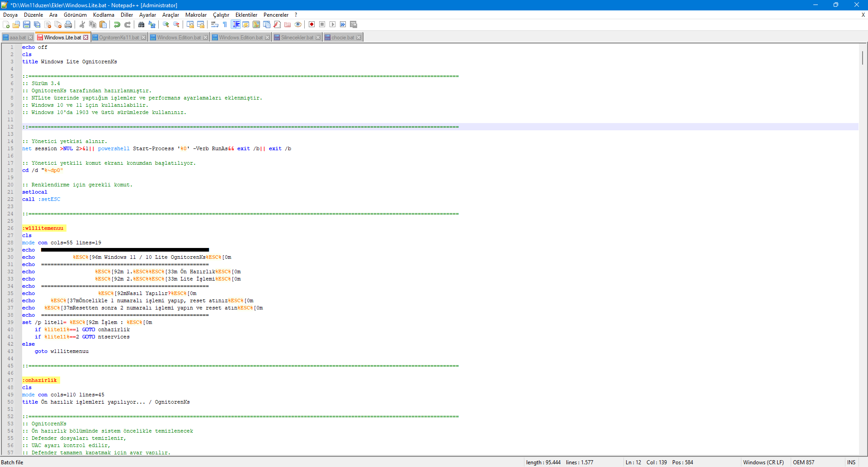Click the :w11litemenuu label line
868x467 pixels.
coord(44,228)
